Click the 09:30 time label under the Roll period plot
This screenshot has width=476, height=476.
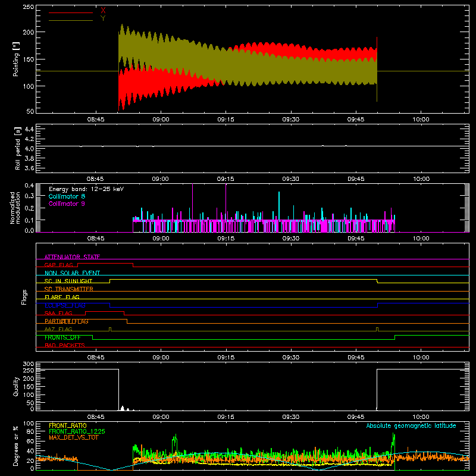click(x=290, y=179)
